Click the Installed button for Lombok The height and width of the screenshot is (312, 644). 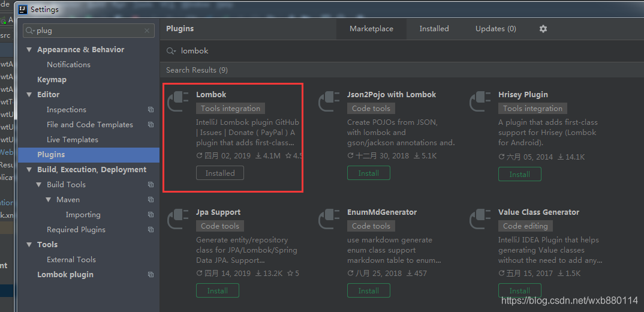click(220, 173)
